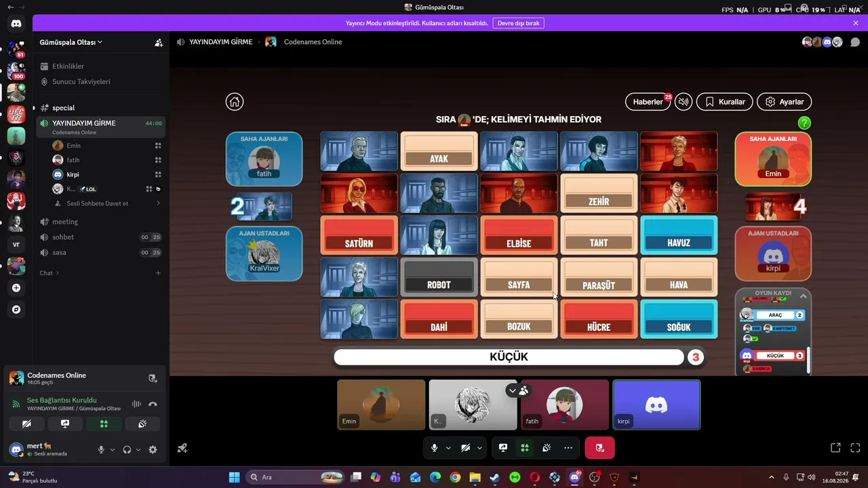Open activities in bottom call bar
The width and height of the screenshot is (868, 488).
pos(525,448)
